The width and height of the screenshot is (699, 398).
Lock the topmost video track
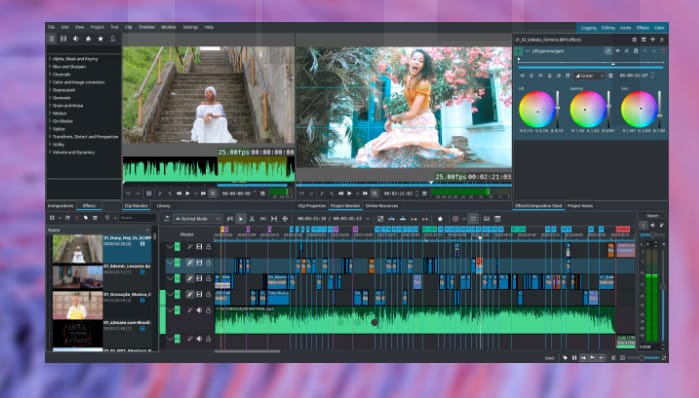[x=208, y=246]
